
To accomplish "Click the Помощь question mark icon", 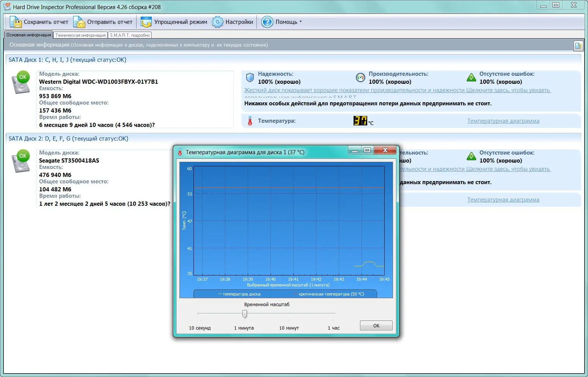I will (x=267, y=22).
